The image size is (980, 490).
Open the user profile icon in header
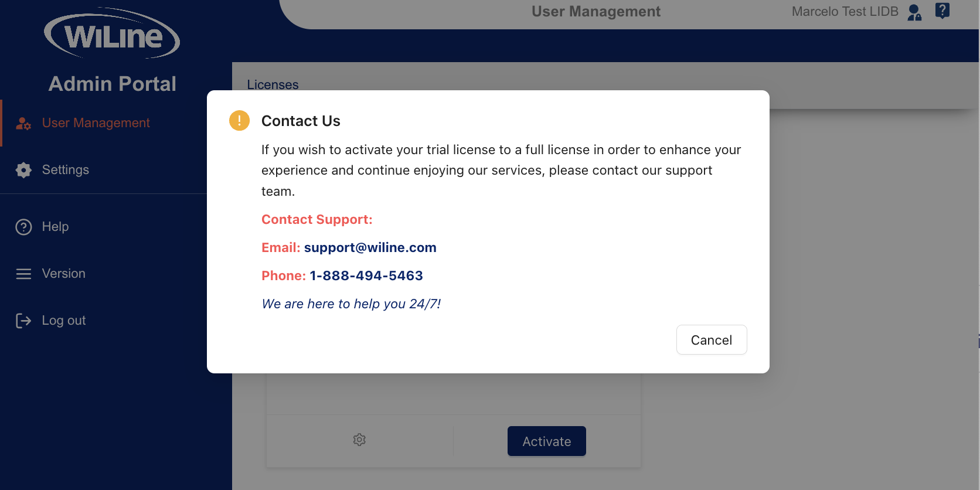point(914,12)
